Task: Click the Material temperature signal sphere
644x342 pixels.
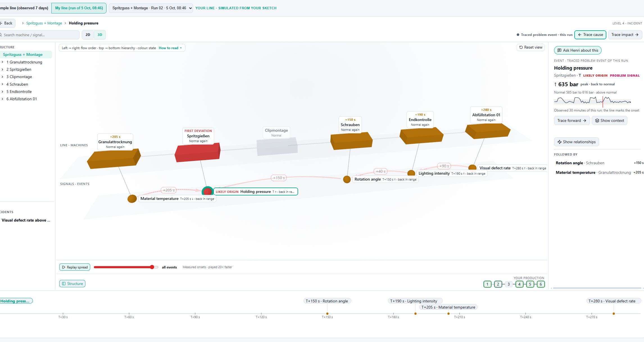Action: point(132,199)
